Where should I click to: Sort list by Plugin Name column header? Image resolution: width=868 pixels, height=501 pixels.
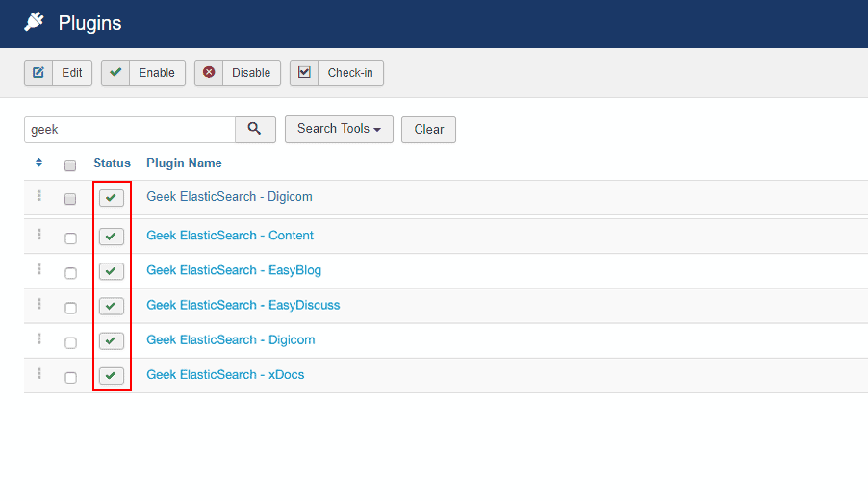click(x=184, y=163)
